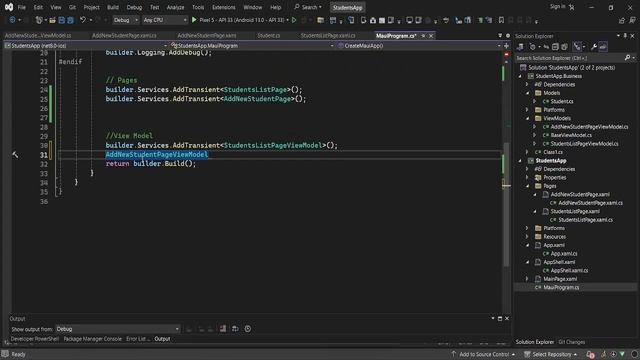Click the Solution Explorer preview selected items icon
640x360 pixels.
603,47
